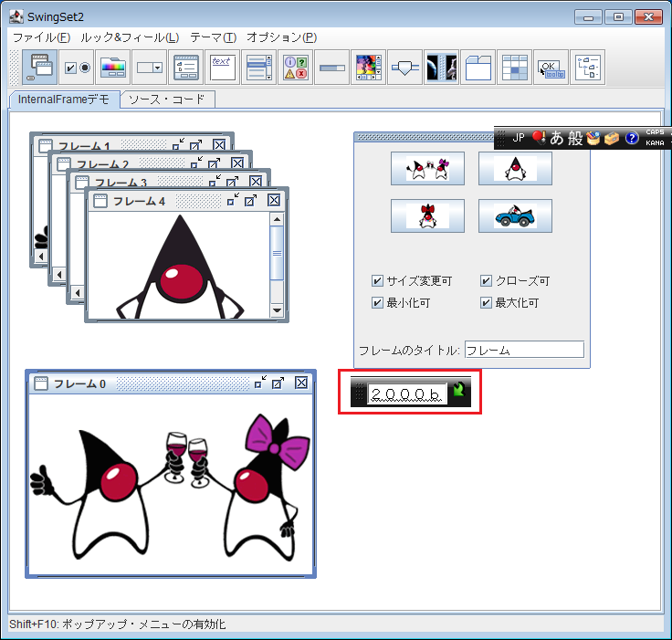Open the Tree demo toolbar icon
Viewport: 672px width, 640px height.
[587, 68]
